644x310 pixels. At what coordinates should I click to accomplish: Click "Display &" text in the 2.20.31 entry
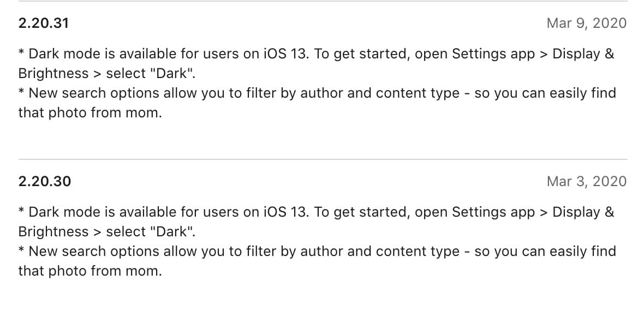(x=583, y=54)
